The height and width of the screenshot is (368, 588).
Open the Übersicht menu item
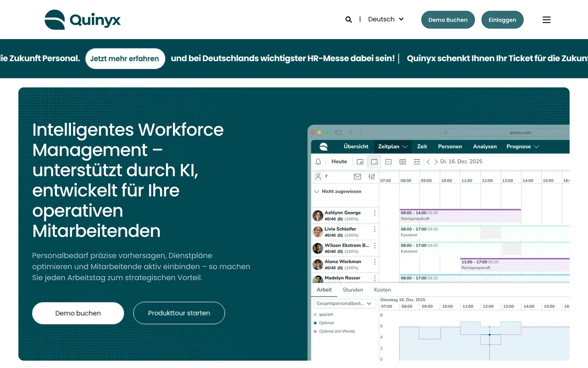point(356,146)
